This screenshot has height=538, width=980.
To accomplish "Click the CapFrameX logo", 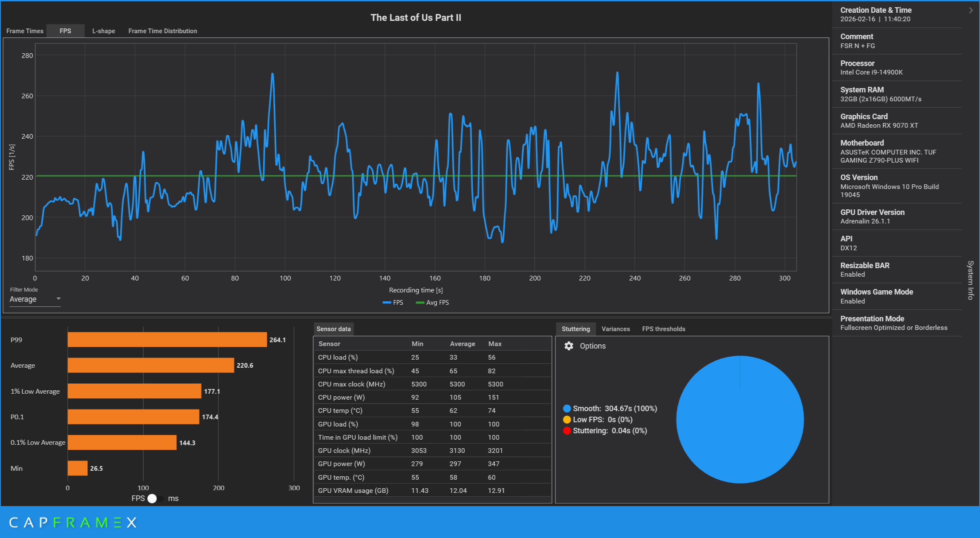I will tap(73, 522).
